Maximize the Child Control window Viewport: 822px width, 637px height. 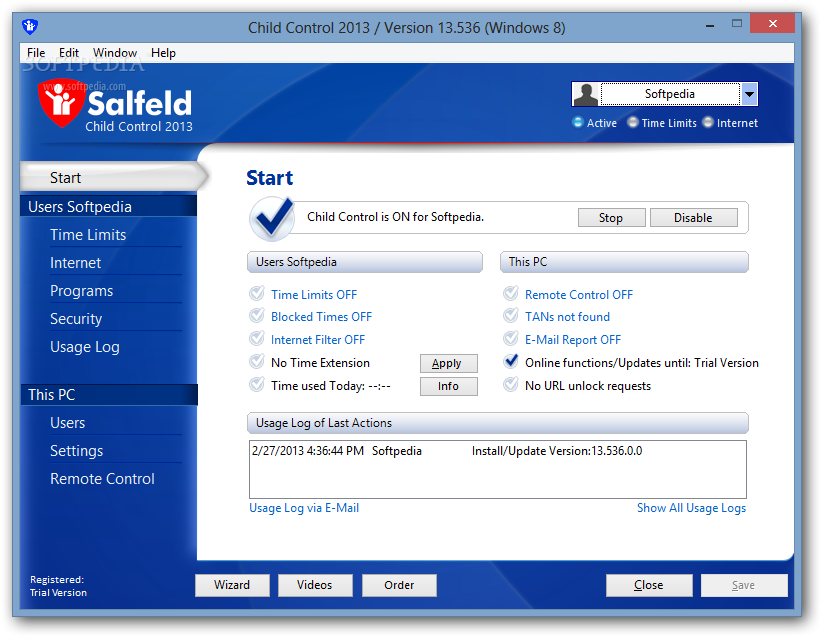(x=737, y=24)
